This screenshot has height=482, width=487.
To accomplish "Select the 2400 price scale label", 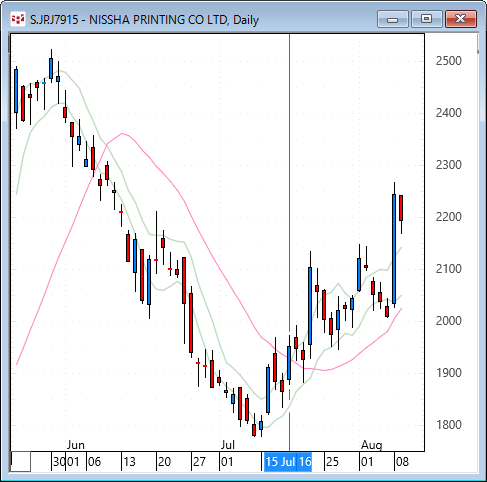I will [448, 113].
